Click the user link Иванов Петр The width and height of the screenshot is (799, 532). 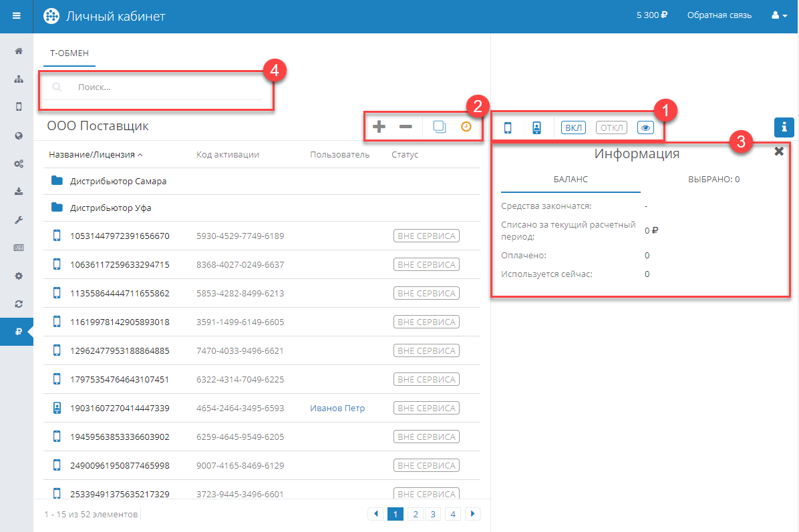tap(337, 409)
